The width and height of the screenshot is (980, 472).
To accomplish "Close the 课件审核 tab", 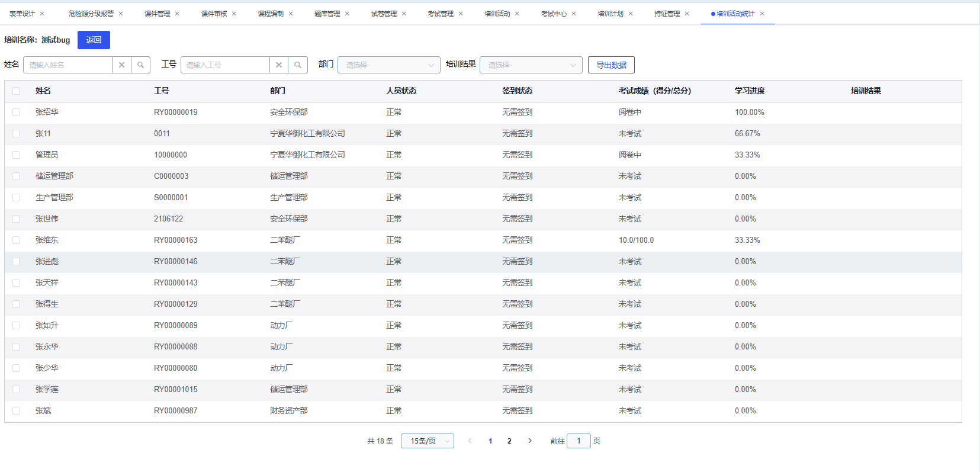I will pyautogui.click(x=234, y=14).
